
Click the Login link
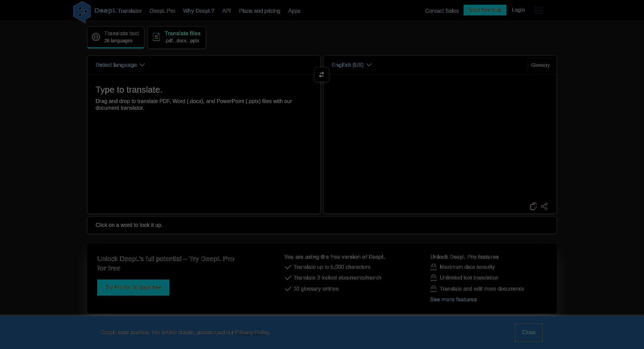click(x=518, y=10)
